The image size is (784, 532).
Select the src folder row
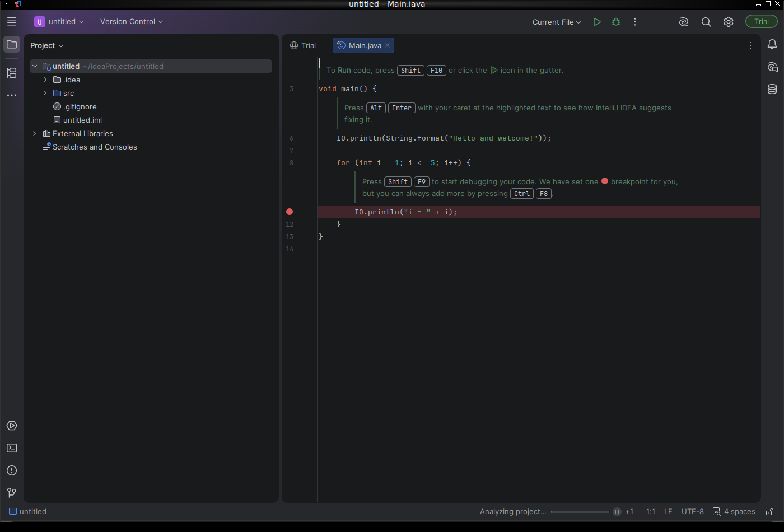[151, 93]
